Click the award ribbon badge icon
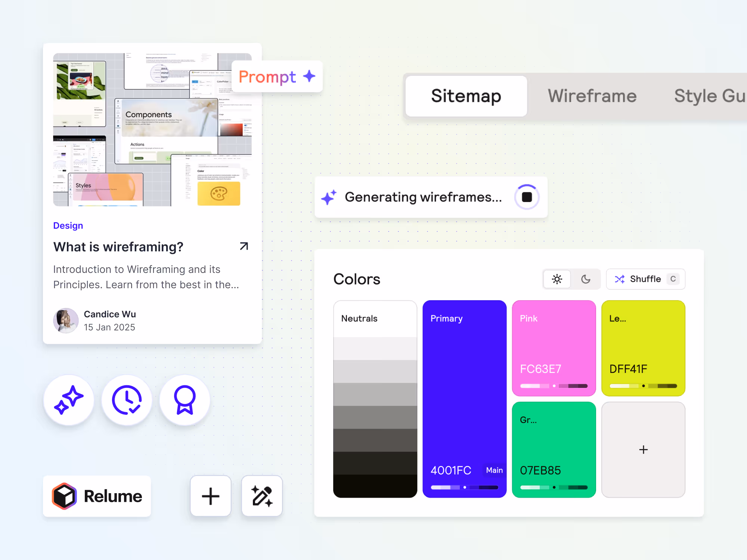747x560 pixels. point(185,400)
